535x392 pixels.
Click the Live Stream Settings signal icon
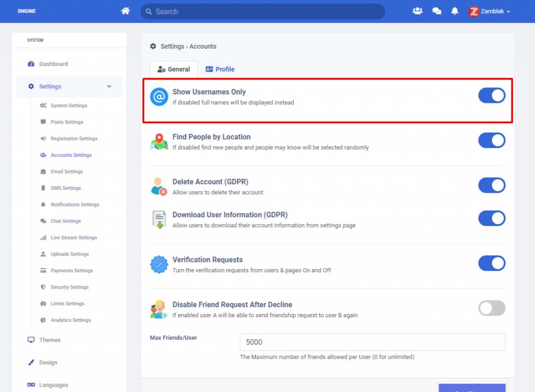pyautogui.click(x=43, y=237)
